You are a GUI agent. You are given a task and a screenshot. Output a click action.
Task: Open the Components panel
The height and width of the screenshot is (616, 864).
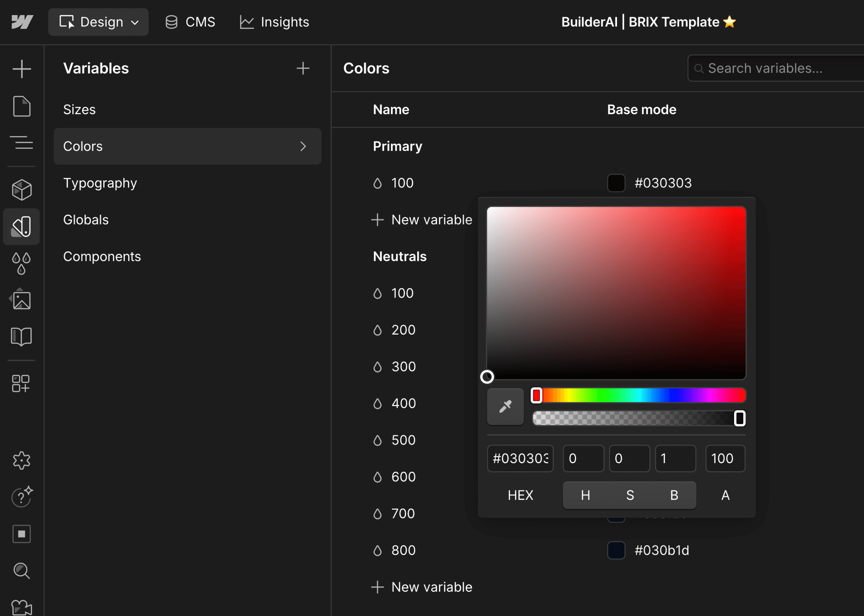(x=22, y=189)
